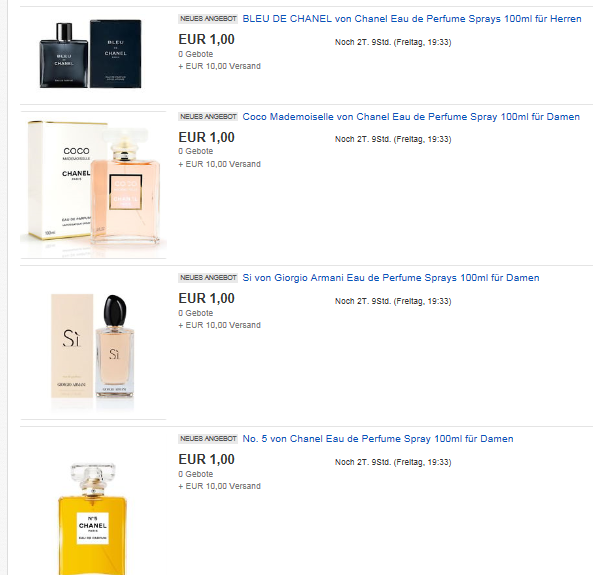This screenshot has width=593, height=575.
Task: Click EUR 1,00 price of Chanel No. 5
Action: point(206,459)
